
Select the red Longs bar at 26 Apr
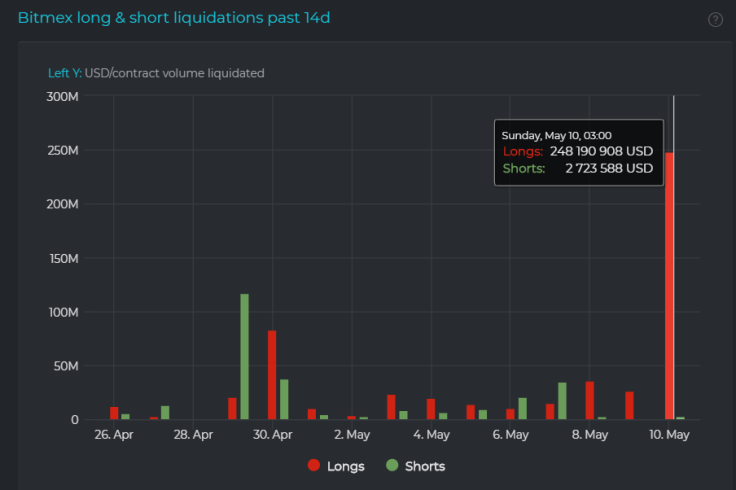pos(114,413)
